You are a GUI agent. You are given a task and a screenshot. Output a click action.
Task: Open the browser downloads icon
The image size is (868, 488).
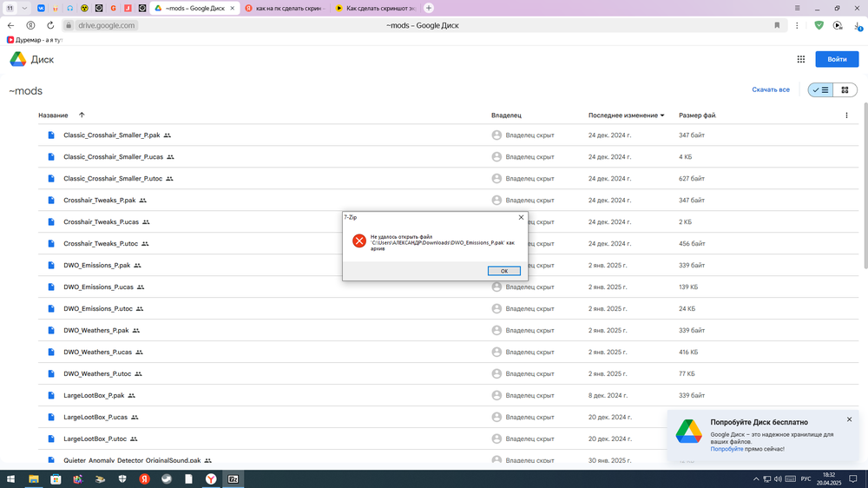(858, 26)
